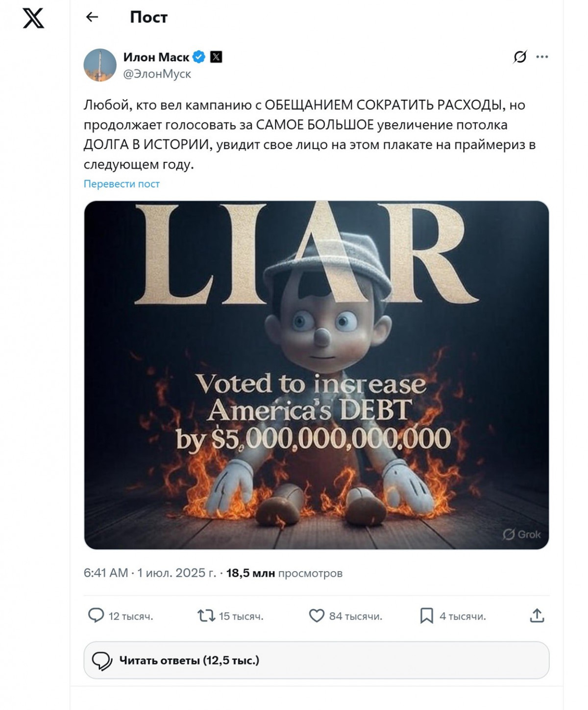Click the Grok watermark on image
The image size is (588, 710).
(x=522, y=534)
